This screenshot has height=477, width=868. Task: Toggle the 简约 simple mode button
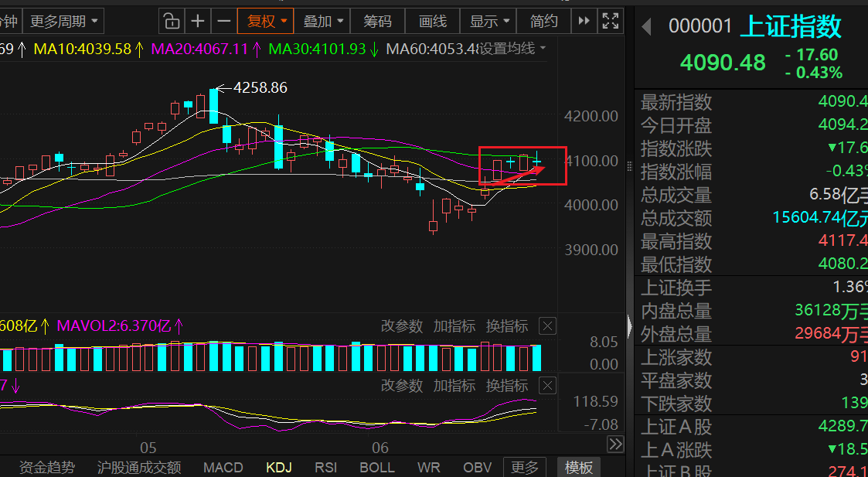(543, 22)
